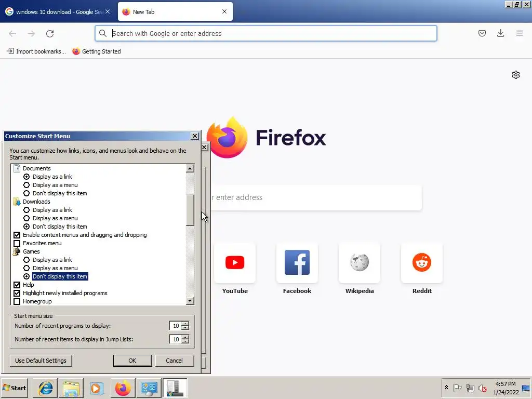Increase number of recent programs
The image size is (532, 399).
[x=185, y=324]
